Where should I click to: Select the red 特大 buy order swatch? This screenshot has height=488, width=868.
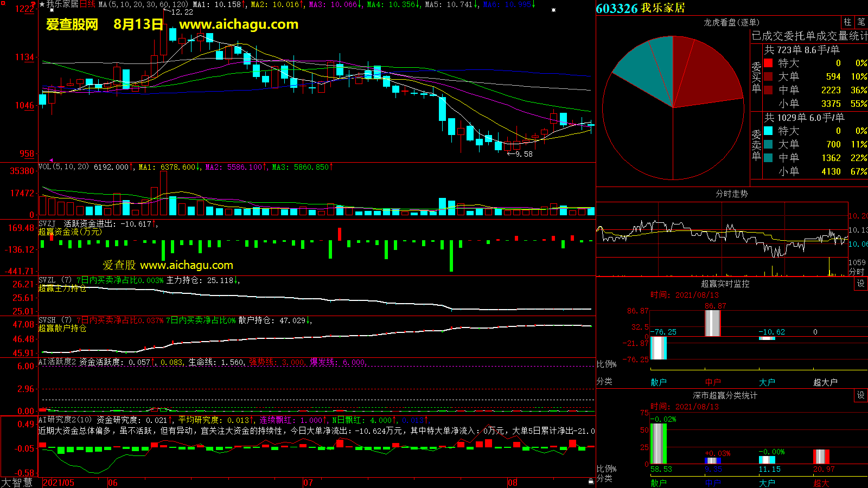768,63
